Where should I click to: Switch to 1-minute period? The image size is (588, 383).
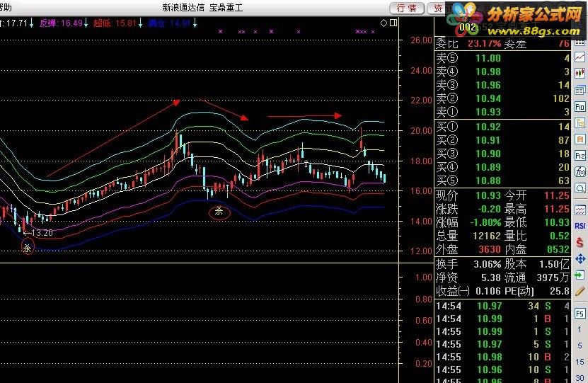(580, 329)
